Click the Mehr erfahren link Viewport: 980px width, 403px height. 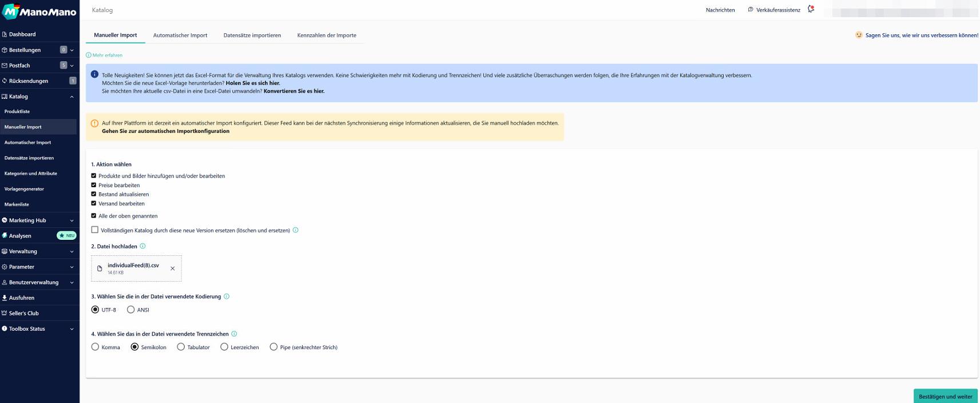104,56
